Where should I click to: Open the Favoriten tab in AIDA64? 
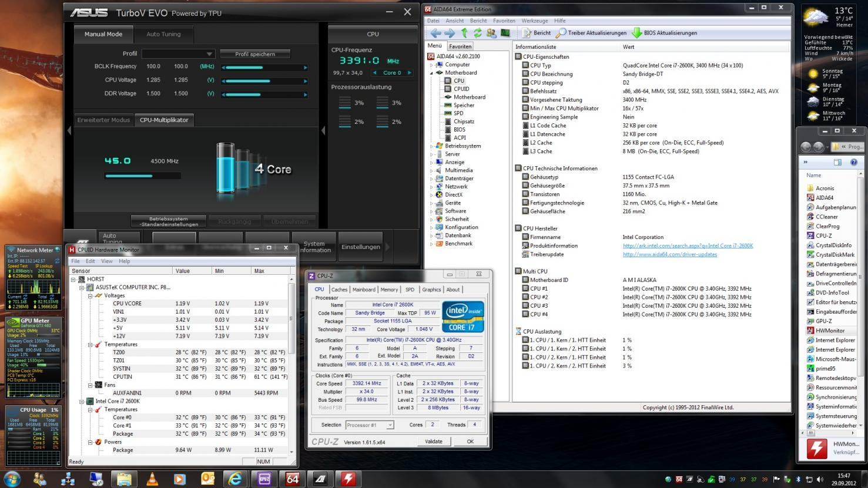460,46
